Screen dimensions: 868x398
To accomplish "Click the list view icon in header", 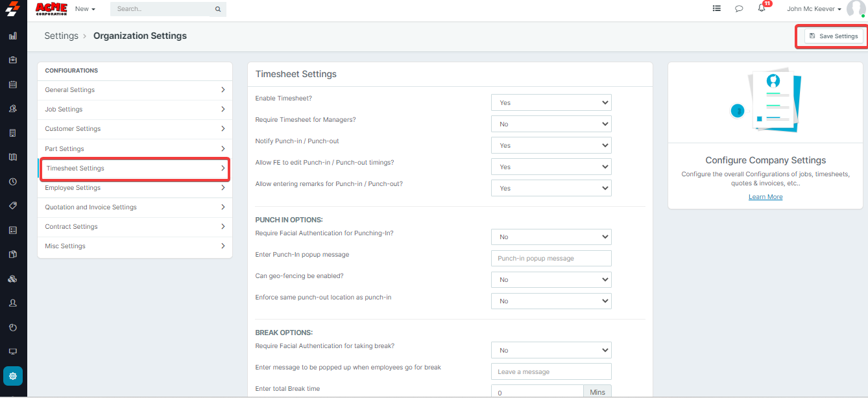I will 716,9.
